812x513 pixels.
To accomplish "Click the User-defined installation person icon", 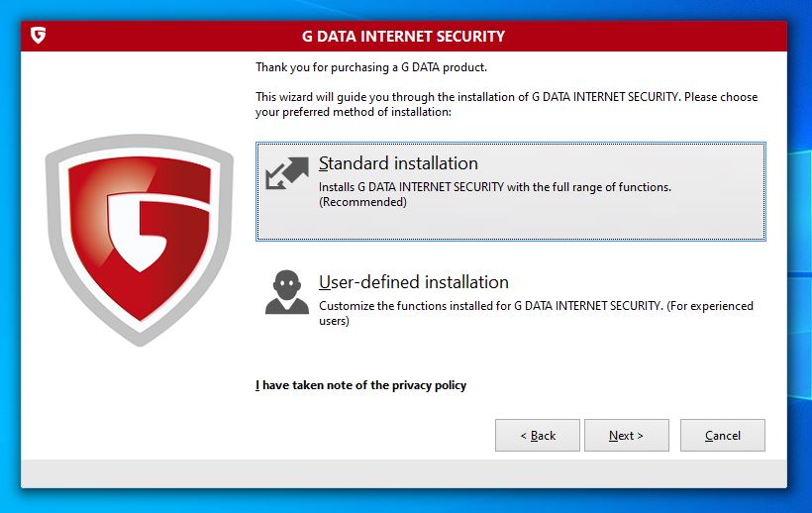I will click(287, 292).
